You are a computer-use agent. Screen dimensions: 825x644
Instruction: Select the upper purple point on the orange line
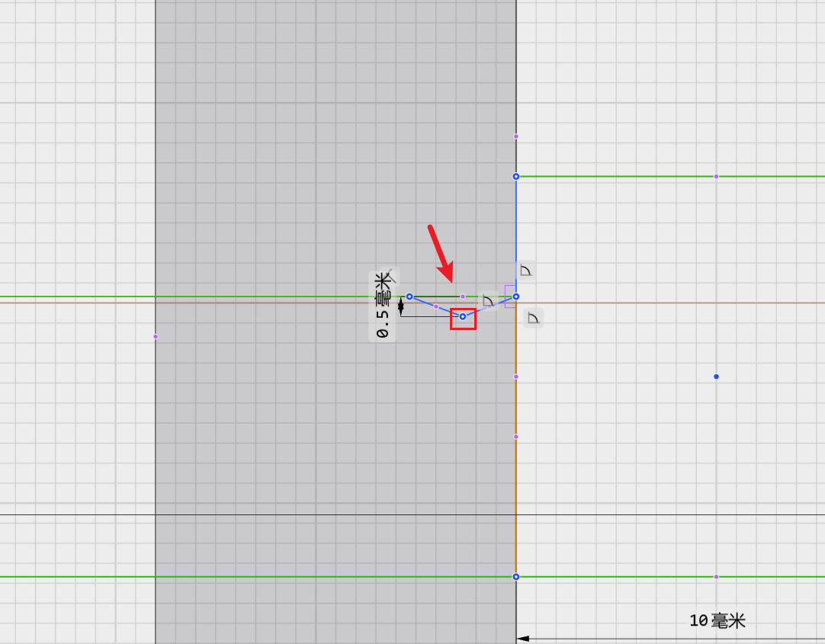(x=516, y=376)
